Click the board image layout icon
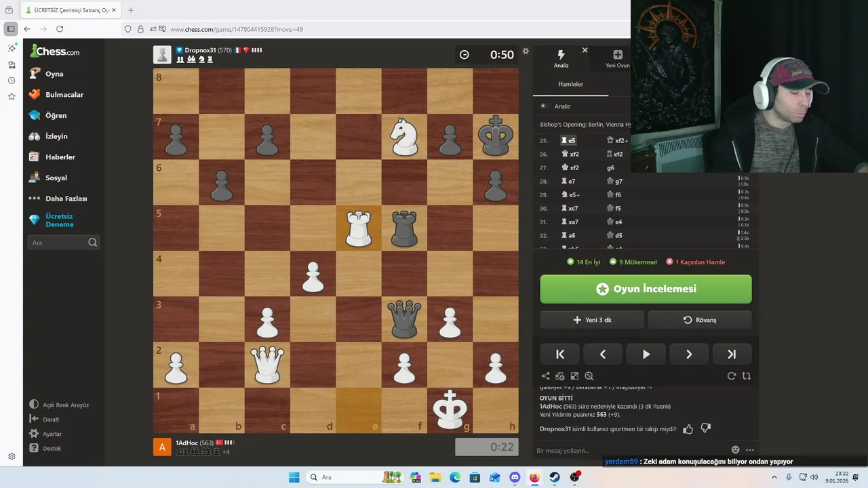Screen dimensions: 868x488 [574, 376]
